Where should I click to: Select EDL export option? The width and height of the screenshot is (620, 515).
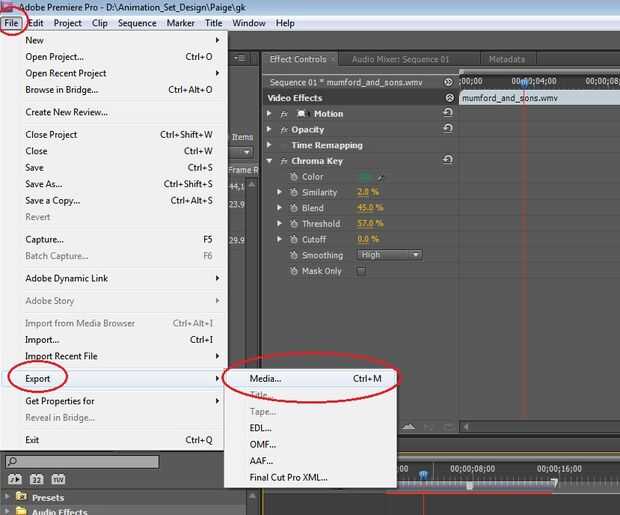pos(310,428)
